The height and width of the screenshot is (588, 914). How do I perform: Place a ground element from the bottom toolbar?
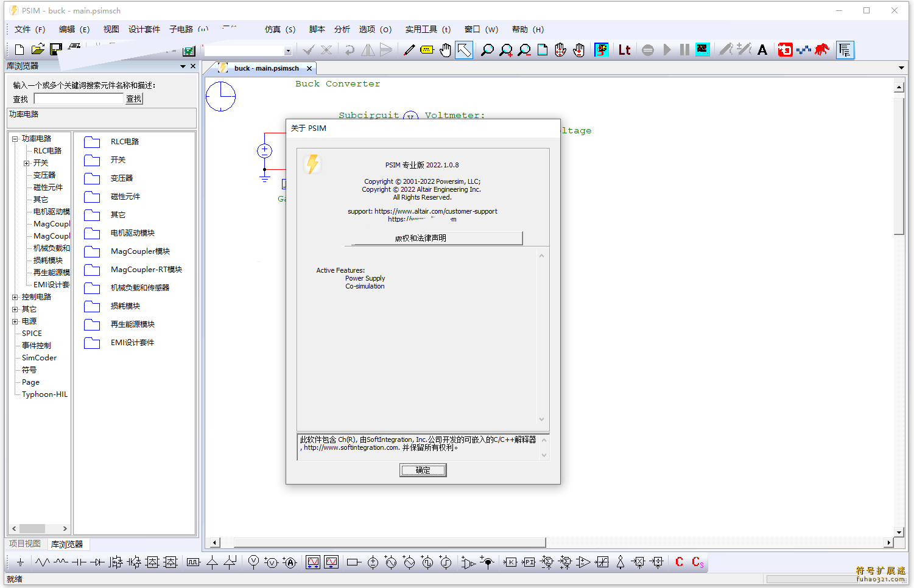tap(20, 562)
